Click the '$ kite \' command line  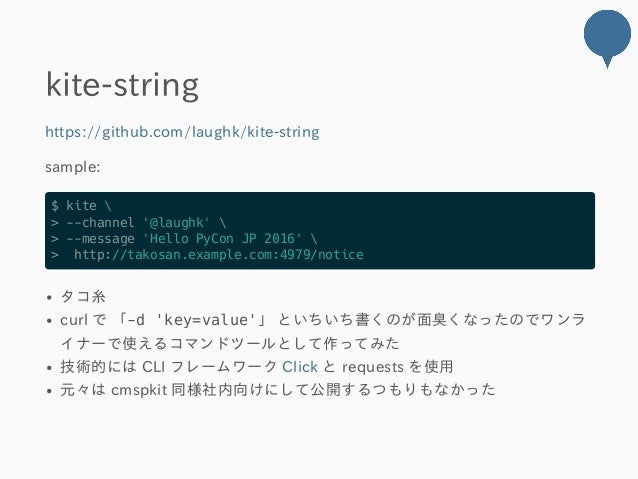click(81, 206)
